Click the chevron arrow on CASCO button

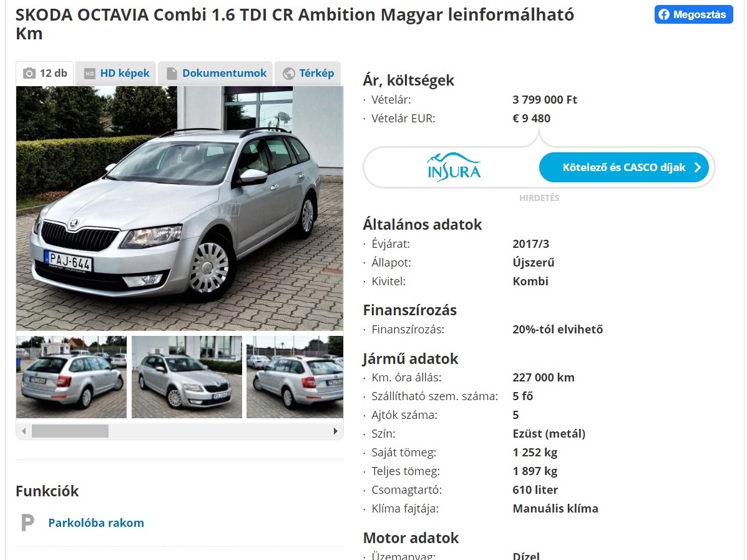pos(698,167)
